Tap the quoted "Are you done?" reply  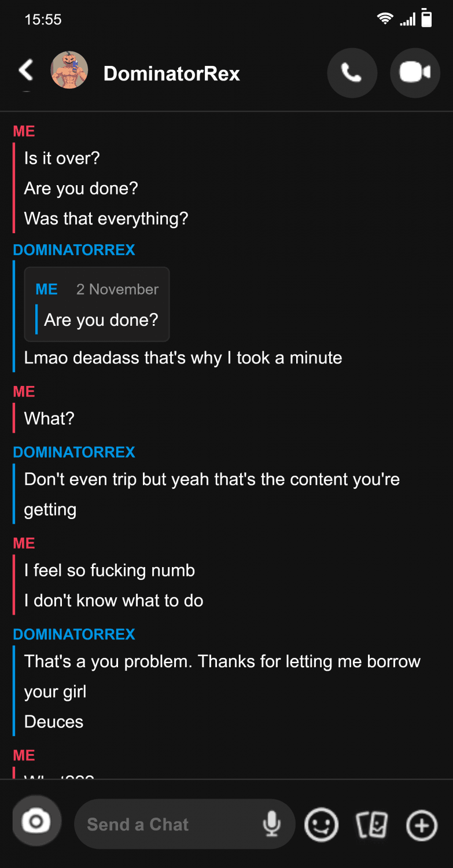(97, 304)
